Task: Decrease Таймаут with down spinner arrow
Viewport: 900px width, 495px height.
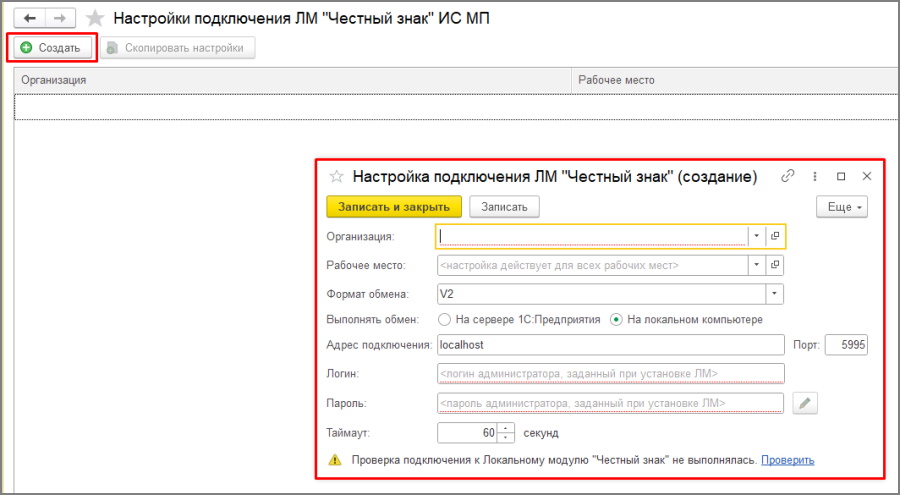Action: coord(506,438)
